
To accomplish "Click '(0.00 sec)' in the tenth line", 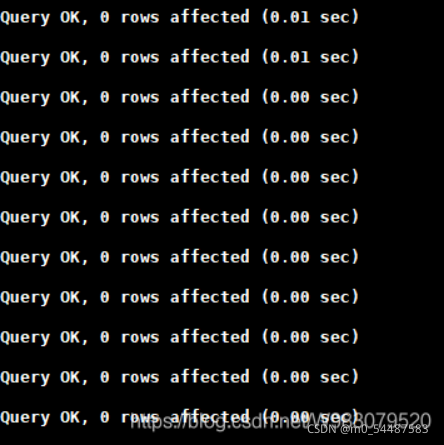I will [310, 377].
